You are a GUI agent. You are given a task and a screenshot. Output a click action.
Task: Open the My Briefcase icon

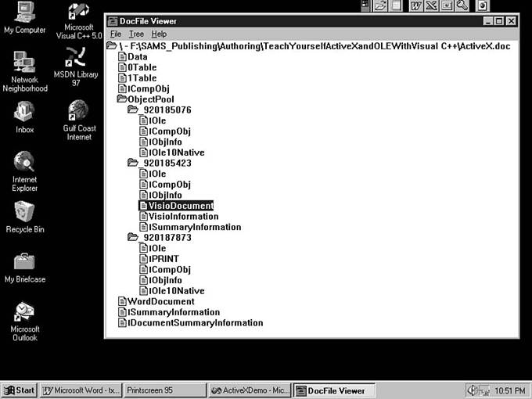(24, 261)
